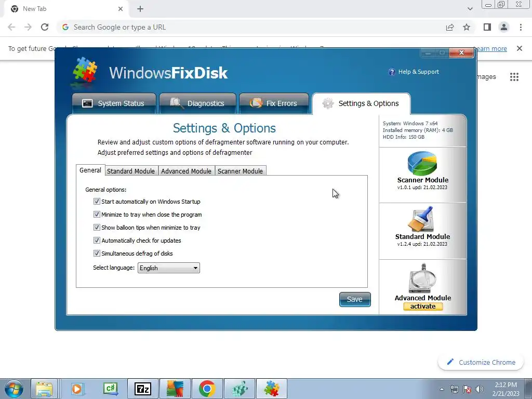Open the Fix Errors tab

point(274,103)
